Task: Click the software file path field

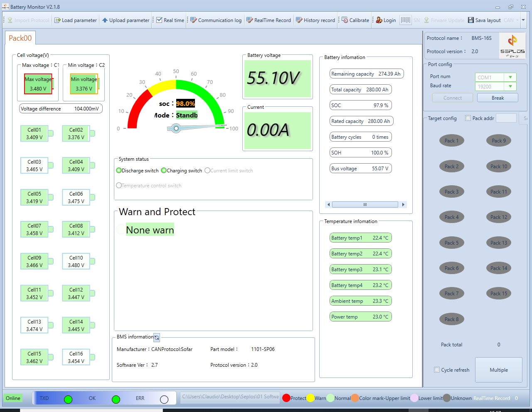Action: [x=230, y=397]
